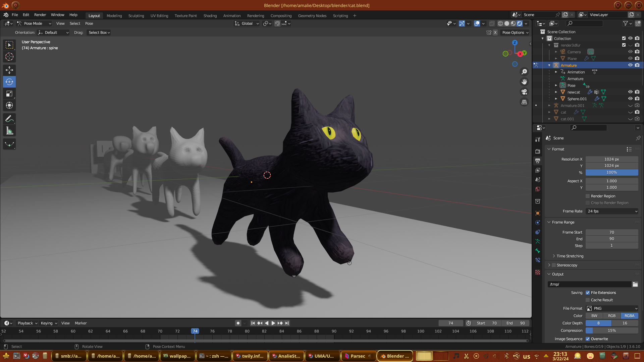Screen dimensions: 644x362
Task: Activate the Annotate pencil tool
Action: coord(9,119)
